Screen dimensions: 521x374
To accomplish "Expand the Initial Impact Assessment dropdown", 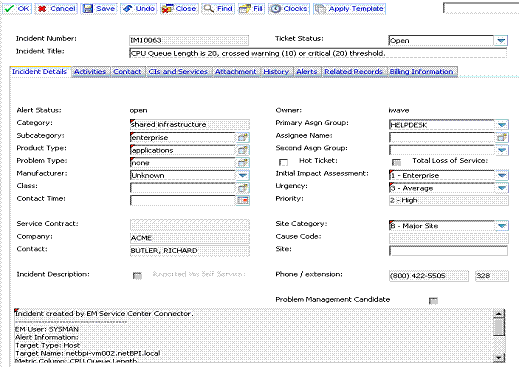I will pyautogui.click(x=502, y=175).
